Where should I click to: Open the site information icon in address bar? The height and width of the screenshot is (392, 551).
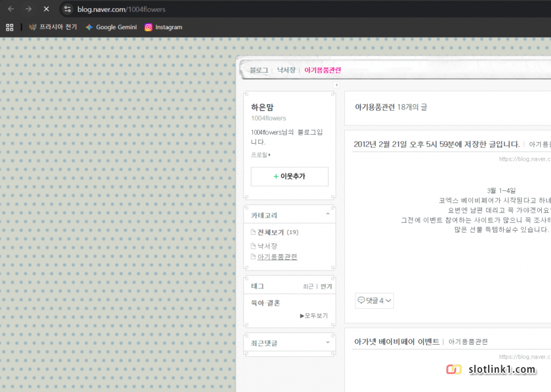point(67,9)
